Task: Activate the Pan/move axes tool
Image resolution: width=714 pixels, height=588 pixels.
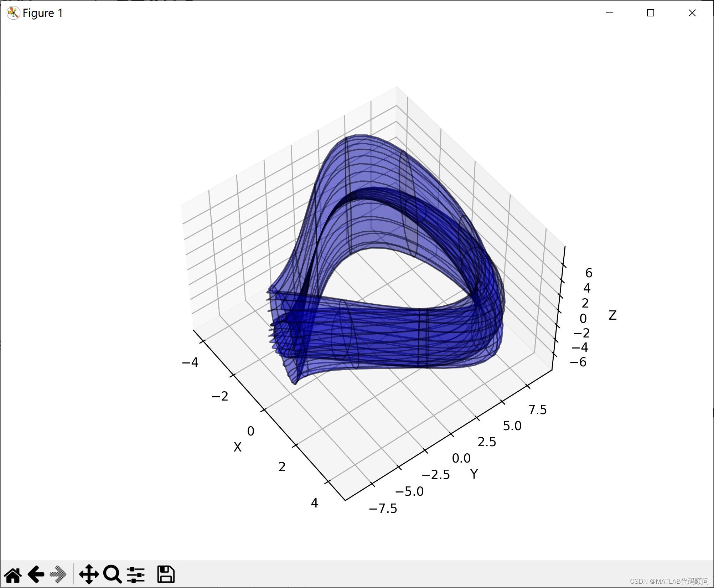Action: [89, 574]
